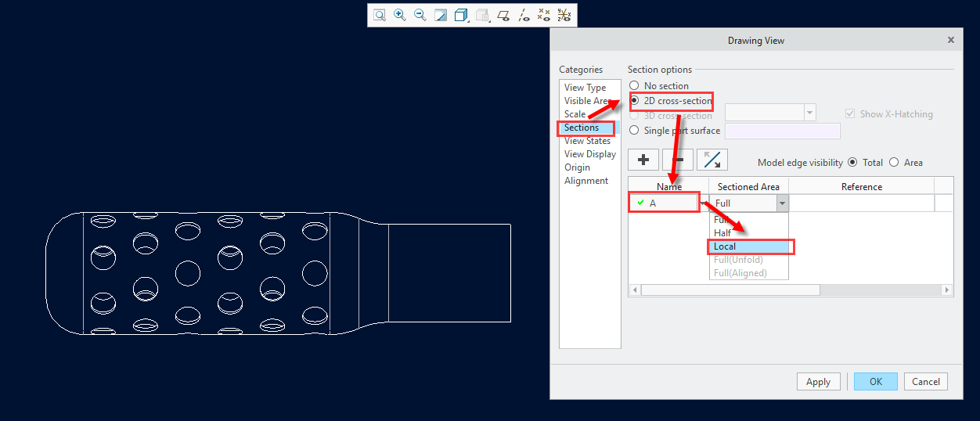Click the Zoom In magnifier icon
Screen dimensions: 980x421
click(400, 15)
